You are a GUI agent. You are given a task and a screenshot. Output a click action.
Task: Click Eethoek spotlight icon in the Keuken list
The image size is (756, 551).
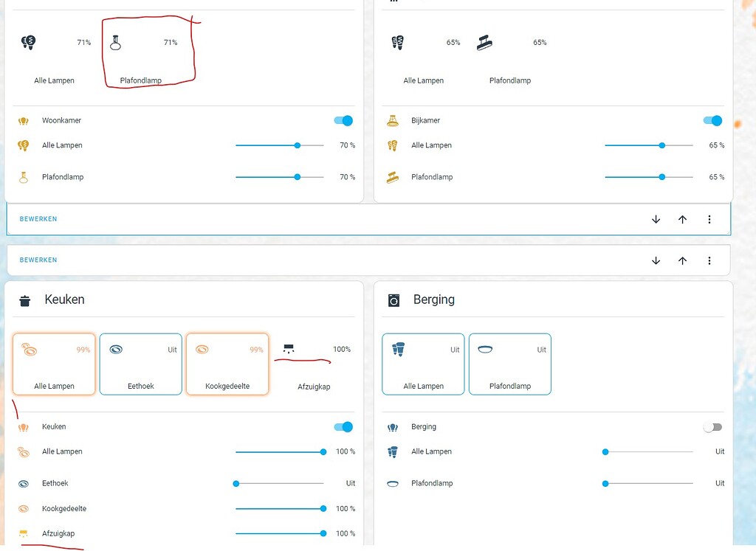click(x=24, y=484)
